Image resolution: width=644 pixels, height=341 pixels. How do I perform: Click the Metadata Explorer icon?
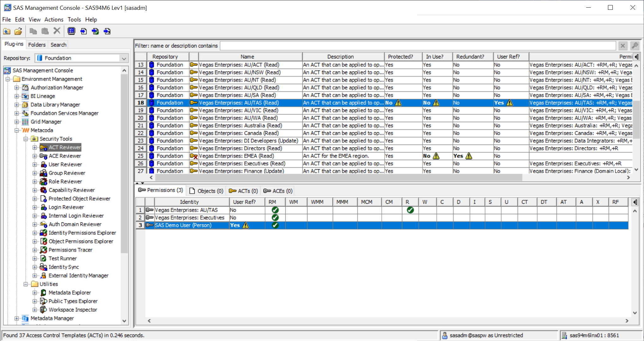pyautogui.click(x=44, y=293)
